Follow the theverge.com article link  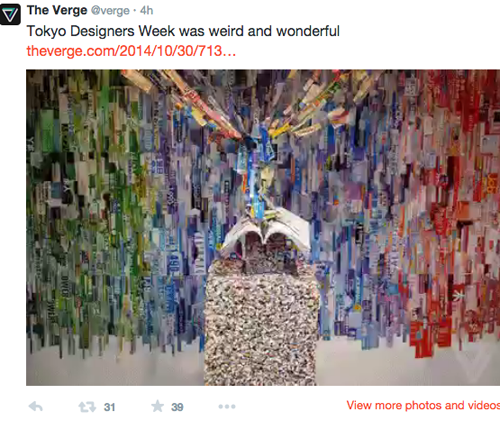click(131, 51)
